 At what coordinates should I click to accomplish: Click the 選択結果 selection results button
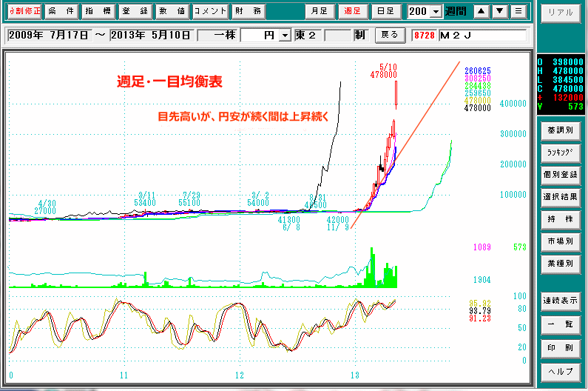[x=561, y=197]
